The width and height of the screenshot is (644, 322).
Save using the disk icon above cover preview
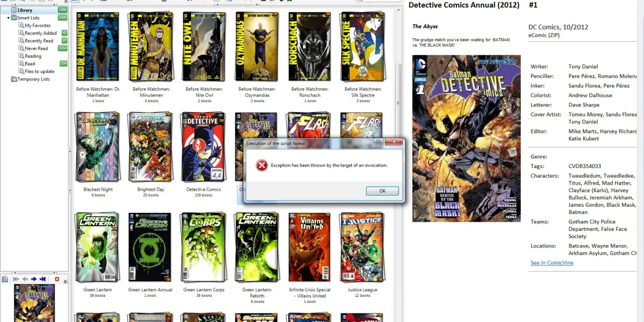coord(5,279)
